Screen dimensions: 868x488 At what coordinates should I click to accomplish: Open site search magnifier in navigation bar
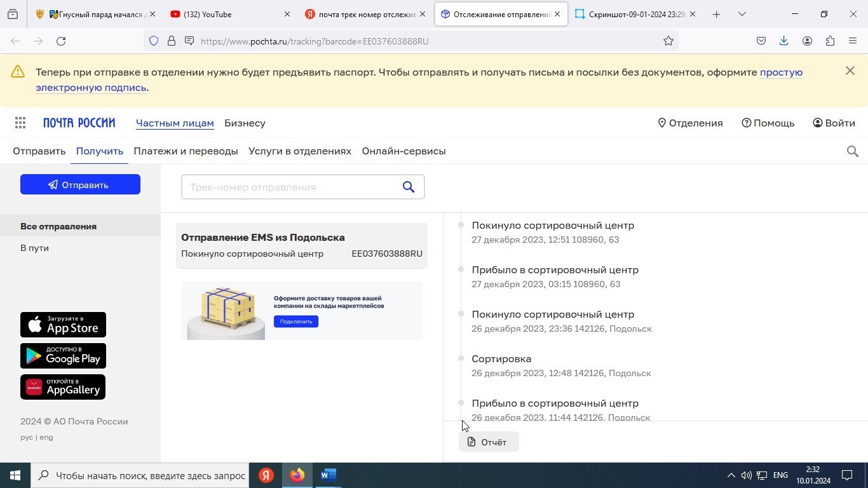pos(853,151)
